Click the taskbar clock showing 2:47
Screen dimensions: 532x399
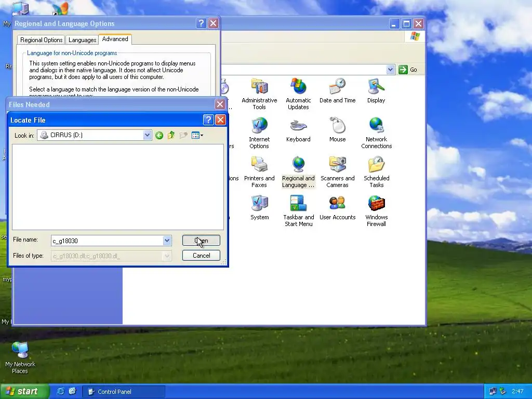coord(517,391)
